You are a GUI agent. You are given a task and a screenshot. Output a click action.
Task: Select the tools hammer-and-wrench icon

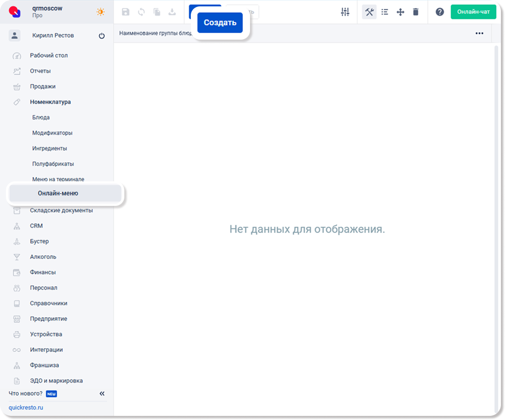click(369, 12)
